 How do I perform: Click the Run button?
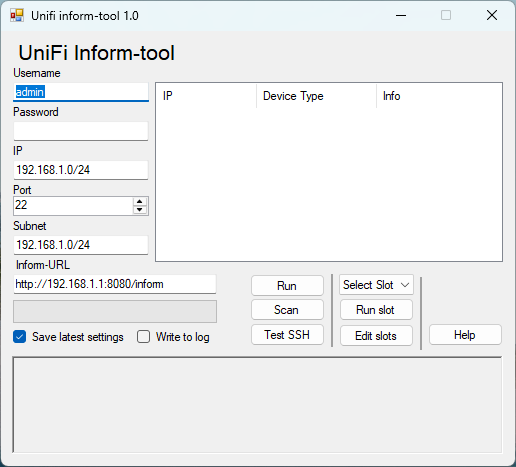coord(287,286)
